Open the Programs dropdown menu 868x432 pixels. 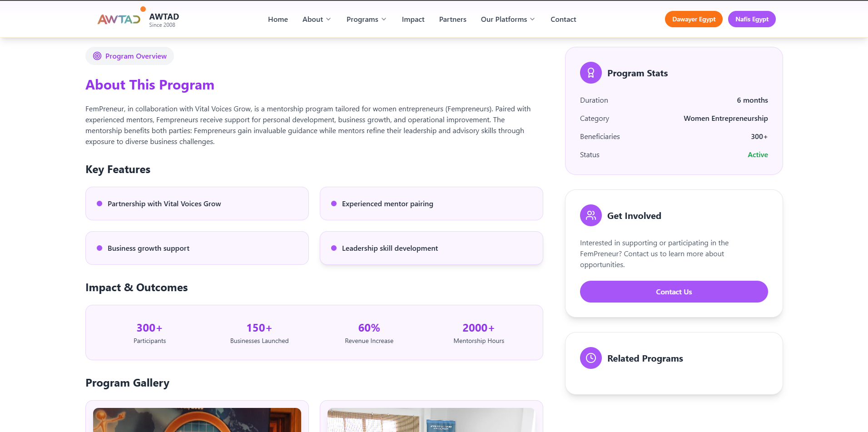click(x=366, y=19)
